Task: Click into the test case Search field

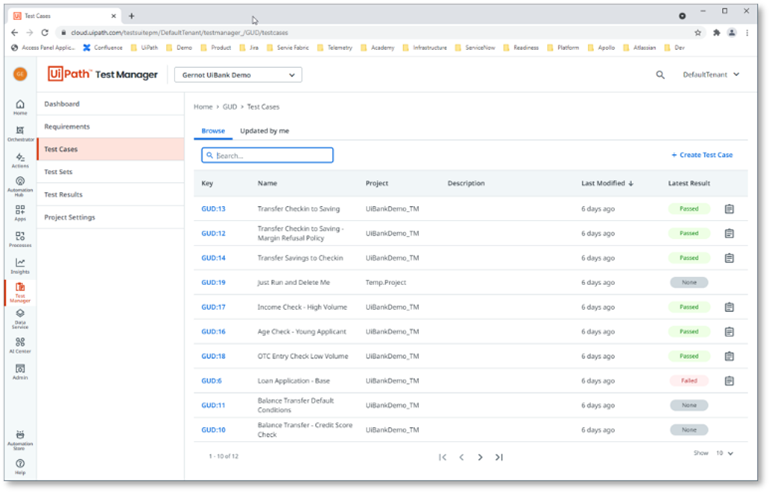Action: pos(267,155)
